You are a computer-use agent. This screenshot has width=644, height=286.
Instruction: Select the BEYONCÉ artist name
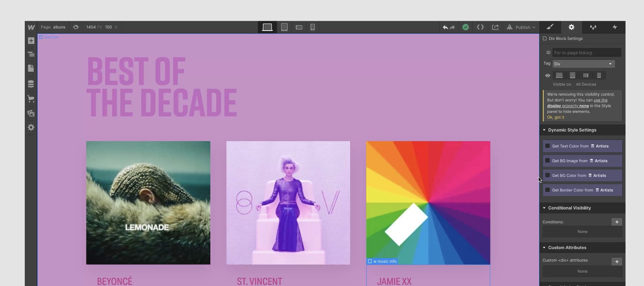click(115, 281)
